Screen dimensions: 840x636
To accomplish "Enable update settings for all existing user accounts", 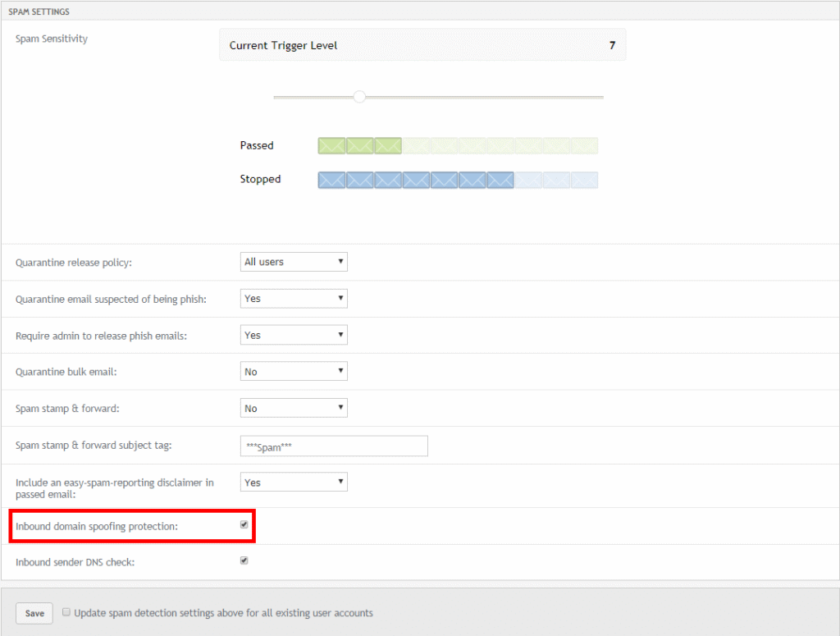I will [x=66, y=612].
